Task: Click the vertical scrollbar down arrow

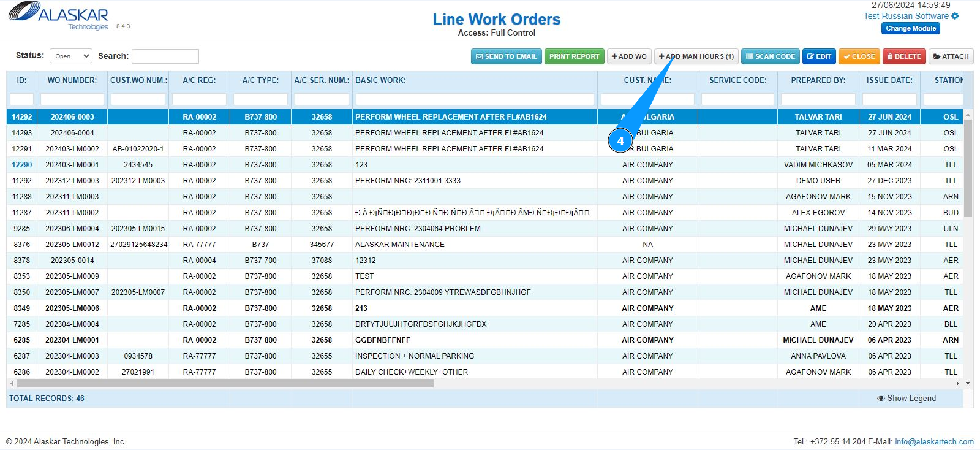Action: click(968, 384)
